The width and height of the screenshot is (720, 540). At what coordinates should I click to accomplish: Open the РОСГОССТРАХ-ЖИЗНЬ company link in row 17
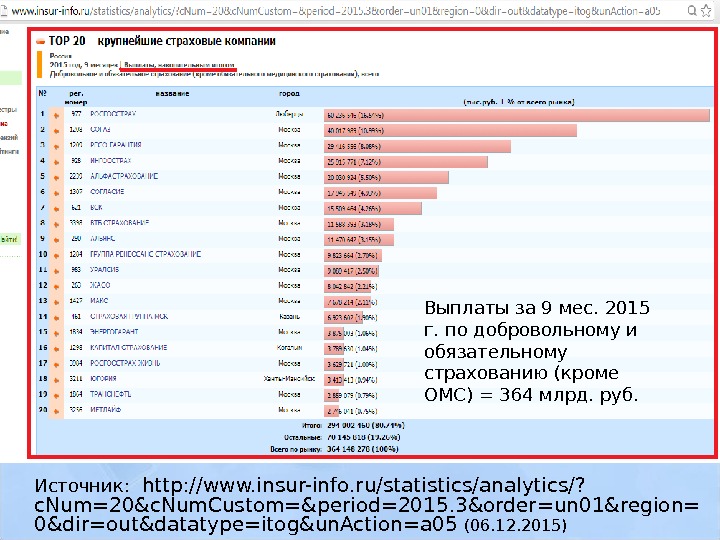(125, 363)
